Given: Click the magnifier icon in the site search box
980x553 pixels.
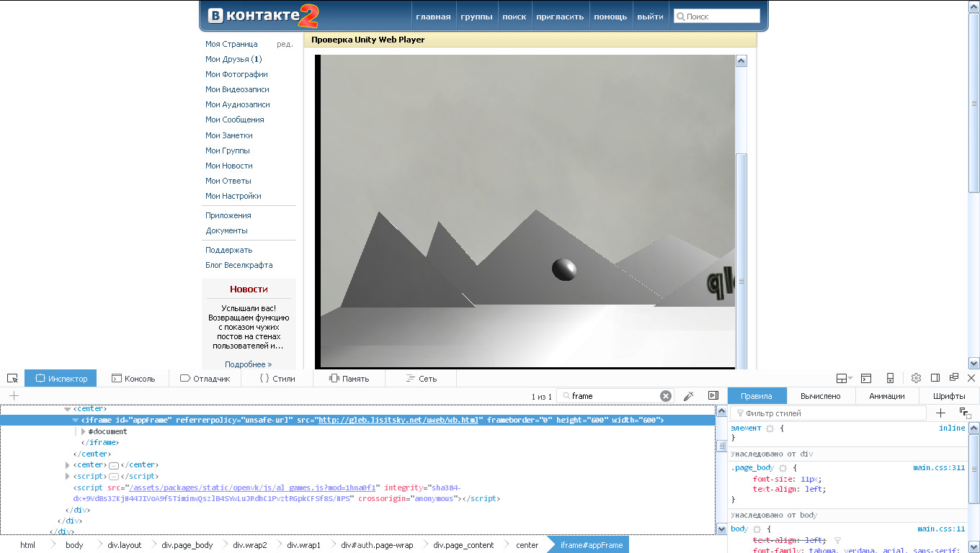Looking at the screenshot, I should [680, 17].
